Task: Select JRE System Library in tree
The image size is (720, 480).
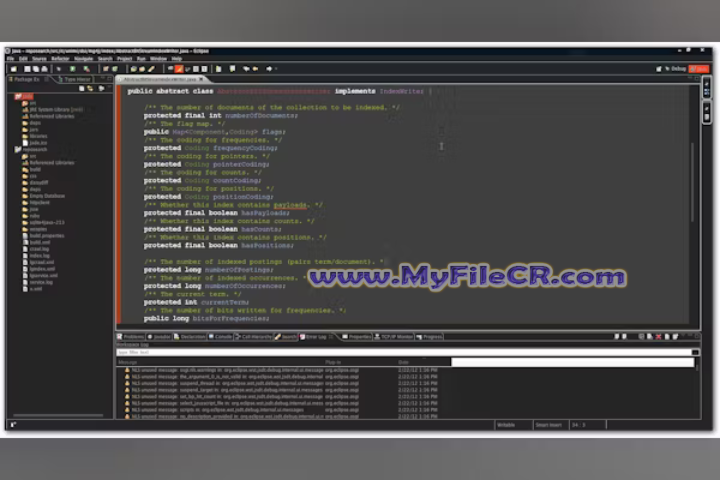Action: click(x=53, y=110)
